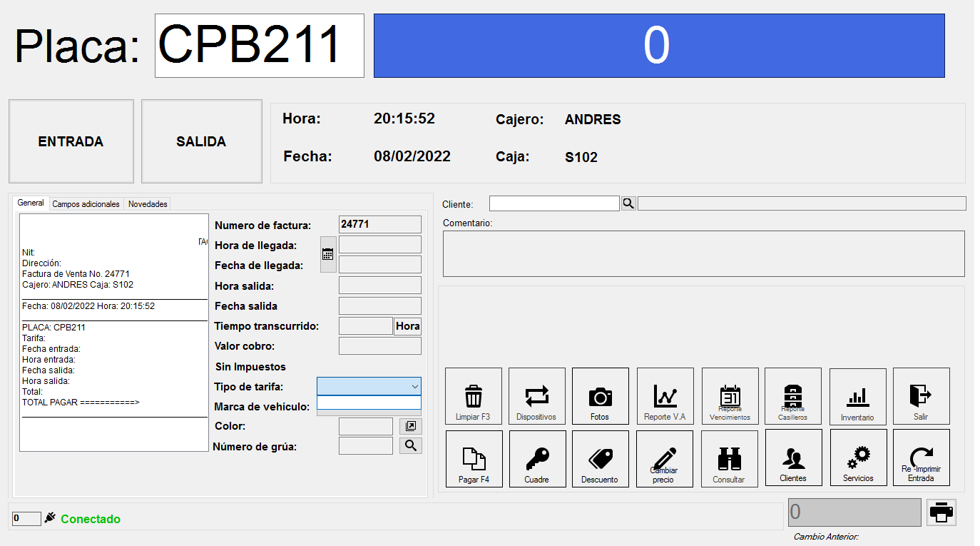Click the Comentario text box

coord(703,253)
